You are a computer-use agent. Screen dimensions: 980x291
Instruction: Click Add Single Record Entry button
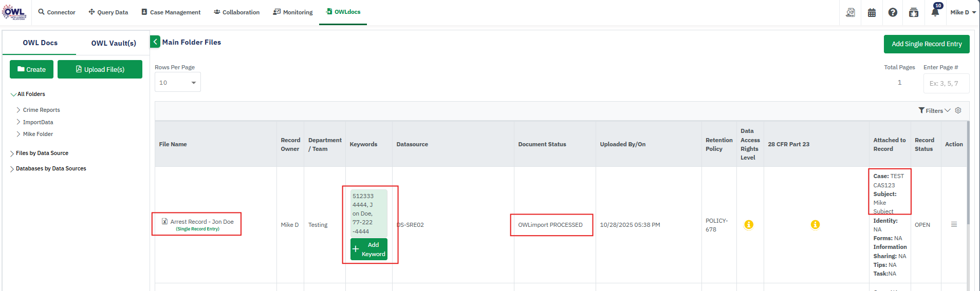tap(926, 44)
